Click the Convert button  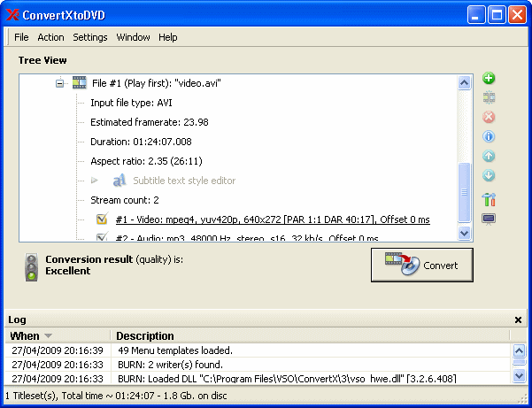pyautogui.click(x=422, y=265)
